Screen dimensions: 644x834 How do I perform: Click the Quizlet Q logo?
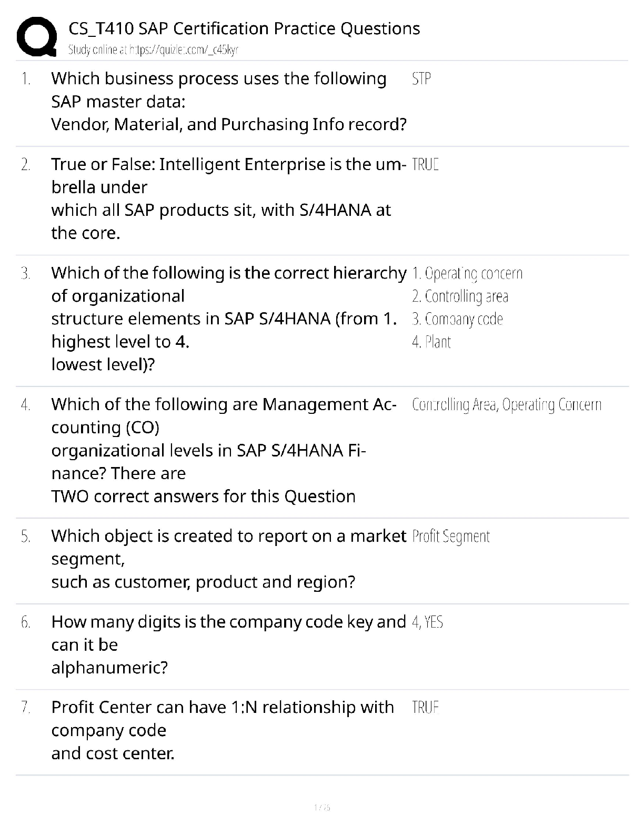pyautogui.click(x=37, y=36)
